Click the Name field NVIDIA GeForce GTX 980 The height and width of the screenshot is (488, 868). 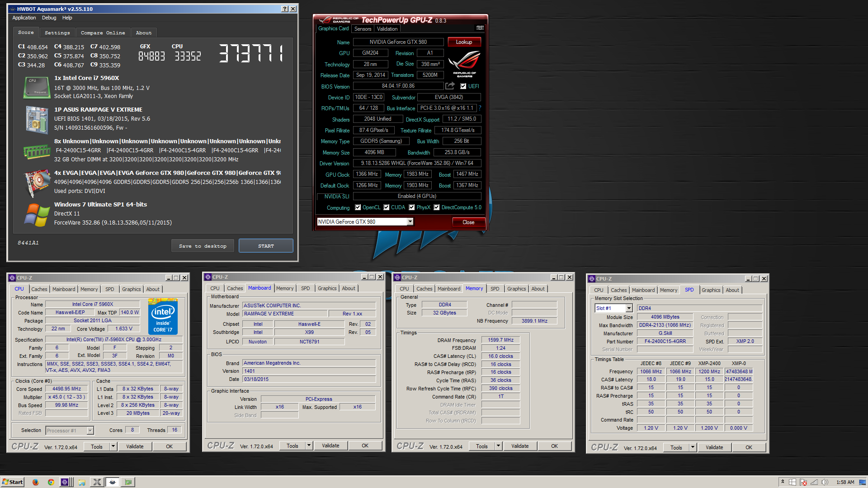[398, 42]
